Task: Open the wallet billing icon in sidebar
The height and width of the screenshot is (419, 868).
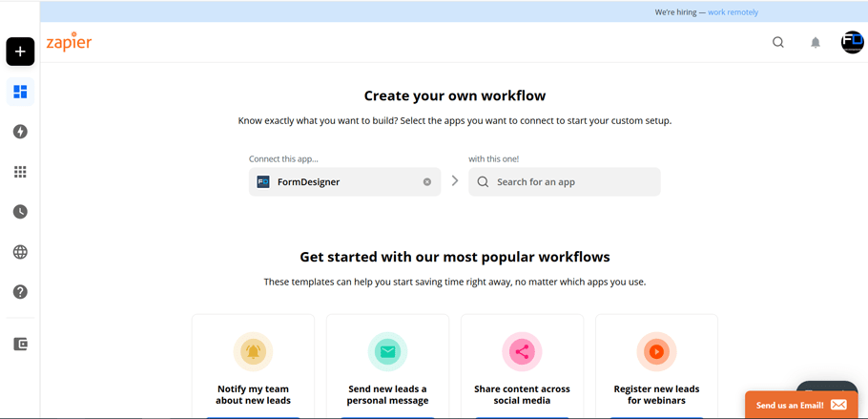Action: 20,345
